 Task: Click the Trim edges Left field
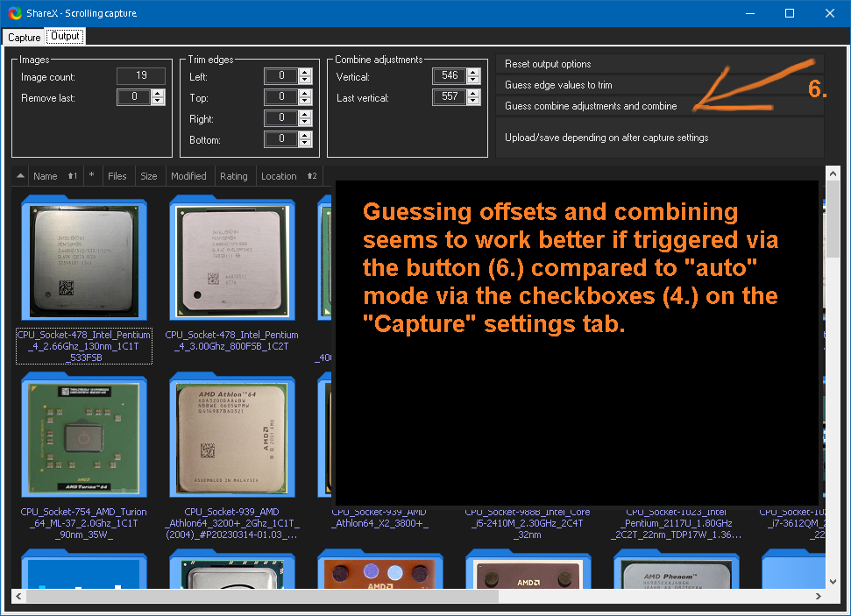[x=281, y=75]
